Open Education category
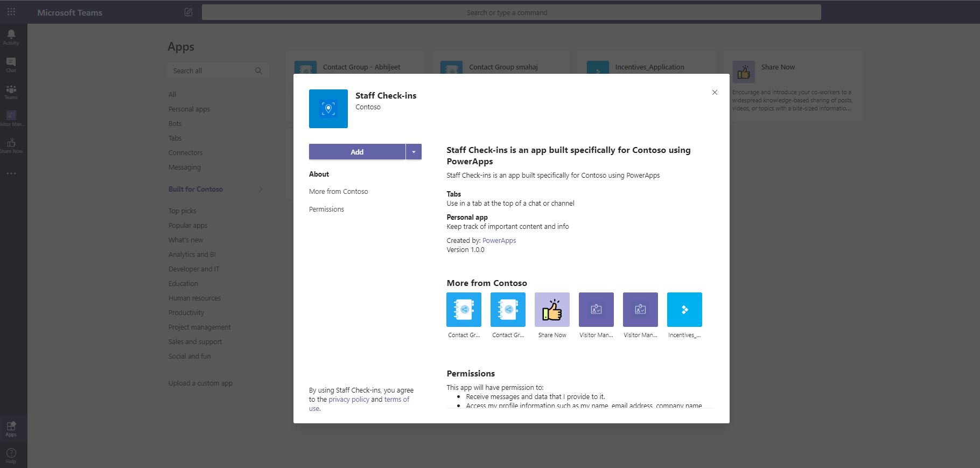This screenshot has height=468, width=980. 183,283
